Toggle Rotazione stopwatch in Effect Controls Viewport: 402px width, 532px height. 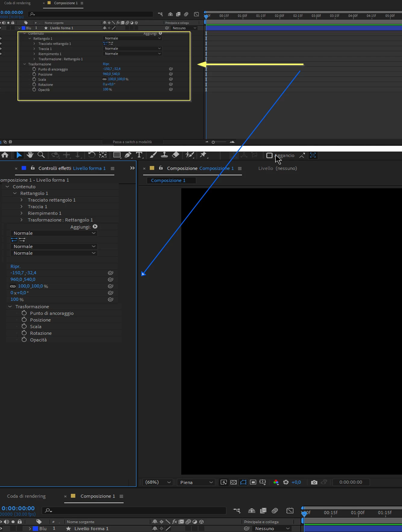coord(24,333)
